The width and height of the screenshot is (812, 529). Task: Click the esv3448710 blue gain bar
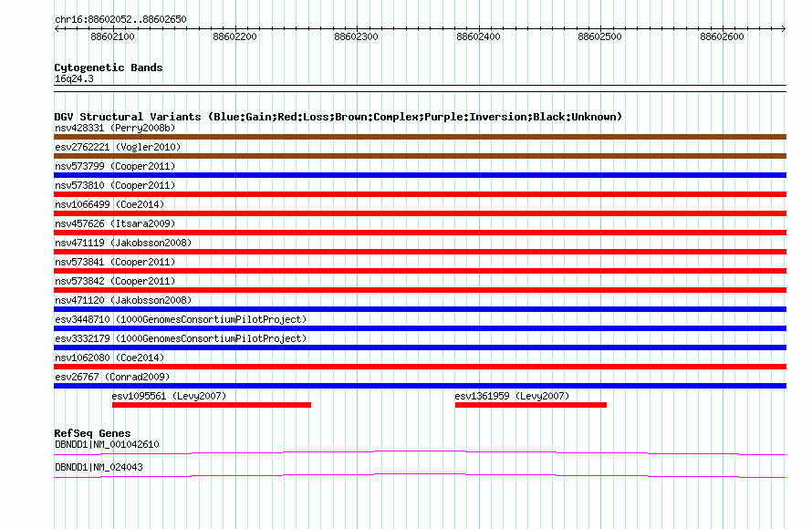pyautogui.click(x=420, y=328)
